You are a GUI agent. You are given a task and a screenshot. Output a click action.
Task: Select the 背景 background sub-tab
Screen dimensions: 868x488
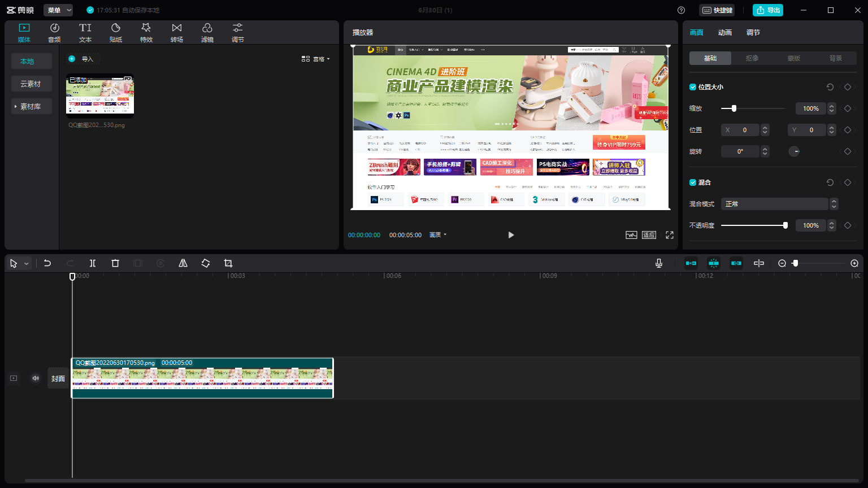(836, 58)
